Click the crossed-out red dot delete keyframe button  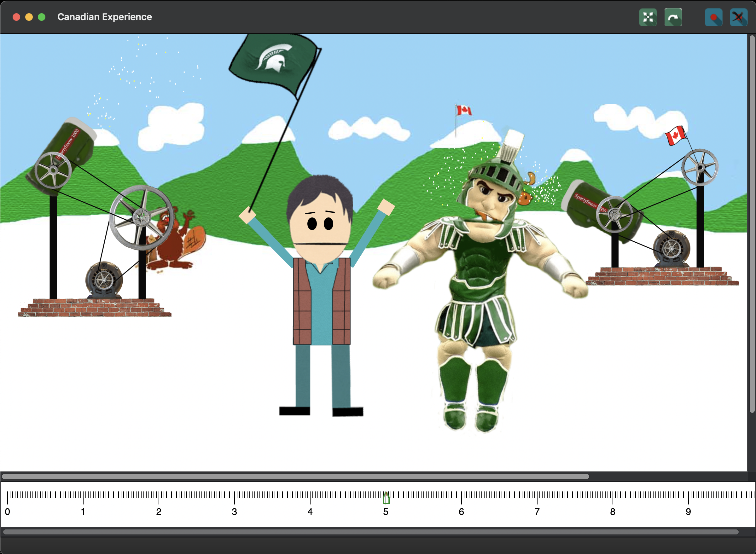click(739, 17)
